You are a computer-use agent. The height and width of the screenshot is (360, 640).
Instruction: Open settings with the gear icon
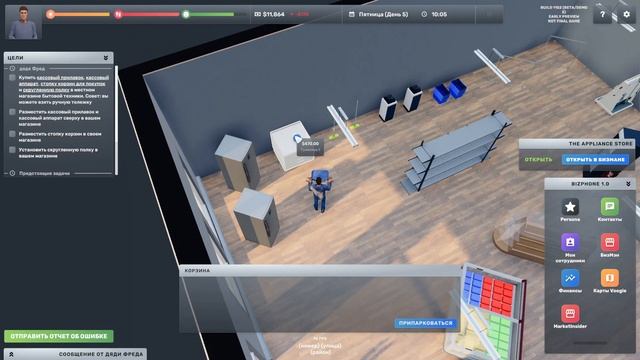[626, 15]
